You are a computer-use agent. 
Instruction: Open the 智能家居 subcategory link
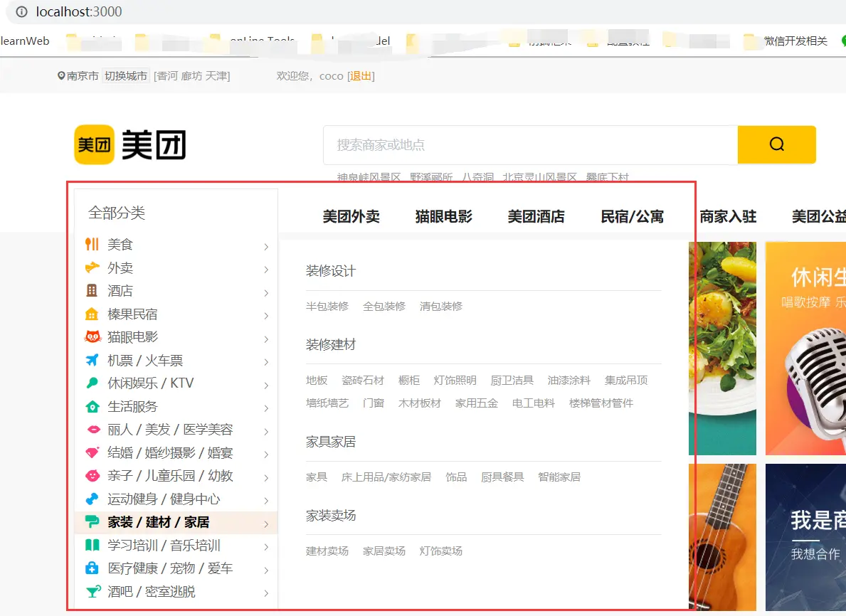pos(559,477)
